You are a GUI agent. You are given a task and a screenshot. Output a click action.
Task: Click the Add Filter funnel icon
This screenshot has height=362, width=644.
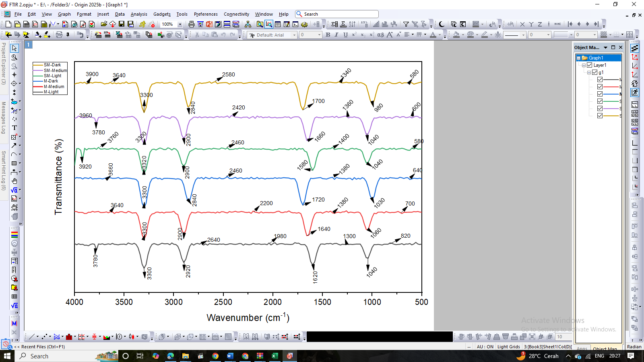pos(406,24)
